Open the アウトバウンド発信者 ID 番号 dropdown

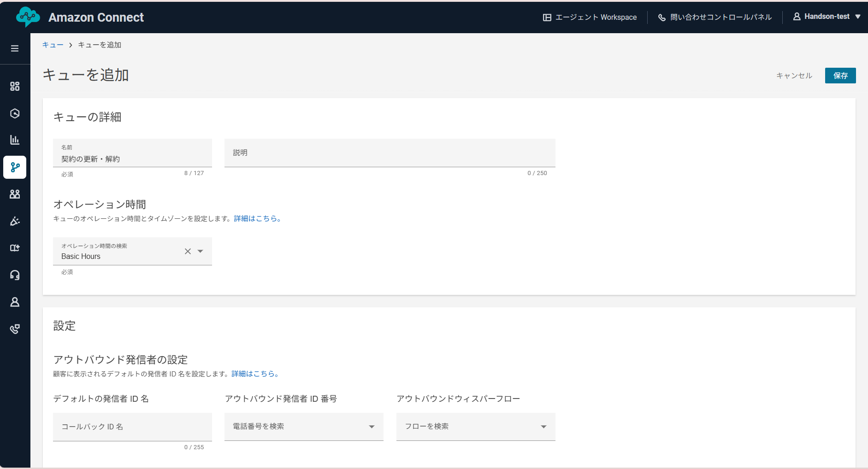point(372,427)
